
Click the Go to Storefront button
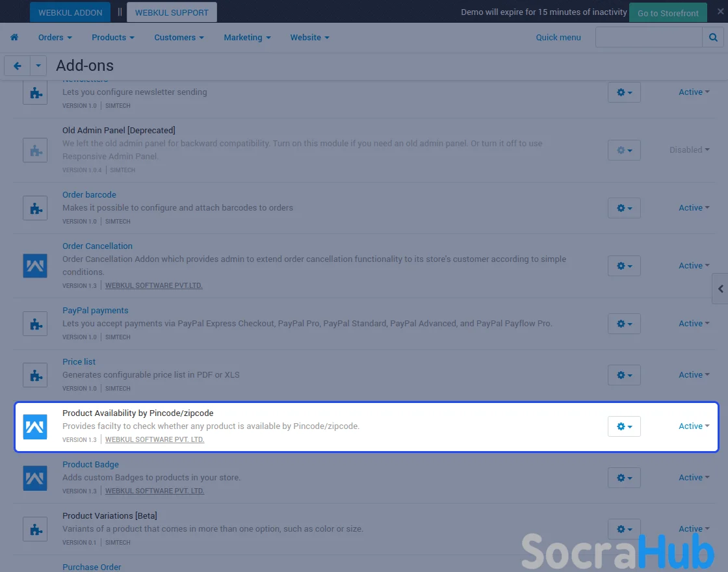(668, 13)
